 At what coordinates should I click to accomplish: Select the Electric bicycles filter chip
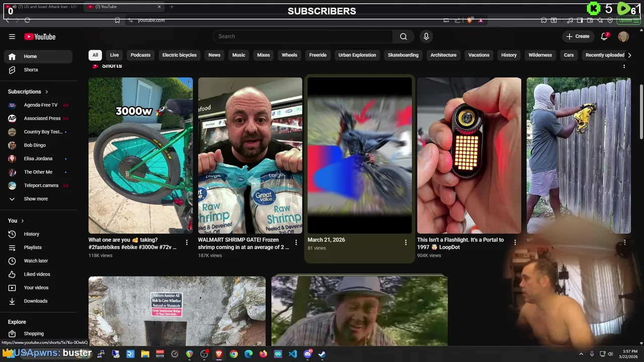pyautogui.click(x=180, y=55)
